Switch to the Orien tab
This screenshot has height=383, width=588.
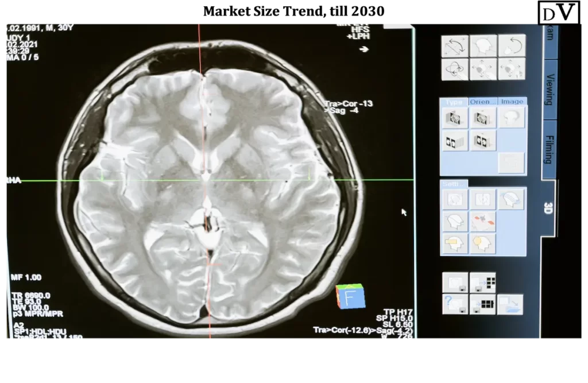click(x=482, y=101)
